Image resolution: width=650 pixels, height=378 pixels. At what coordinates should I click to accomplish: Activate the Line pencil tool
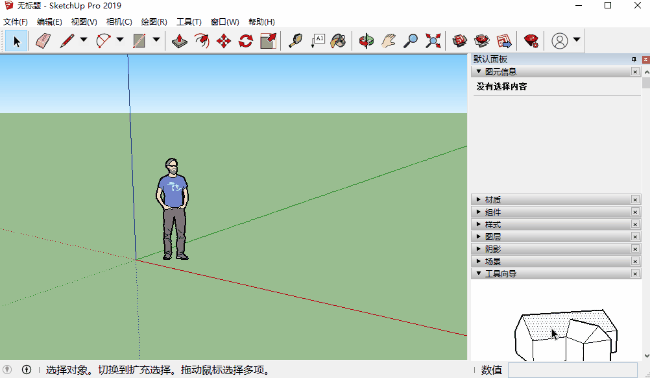tap(67, 41)
